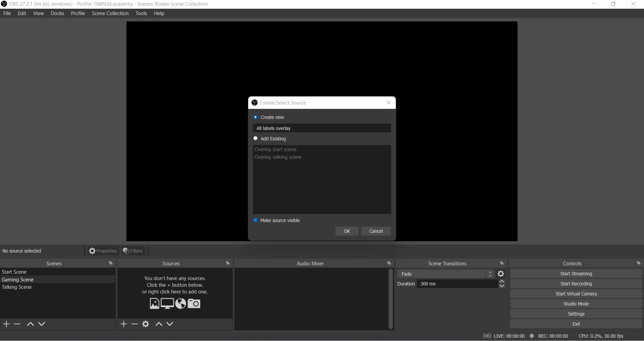Open transition properties gear icon
The width and height of the screenshot is (644, 341).
(501, 274)
